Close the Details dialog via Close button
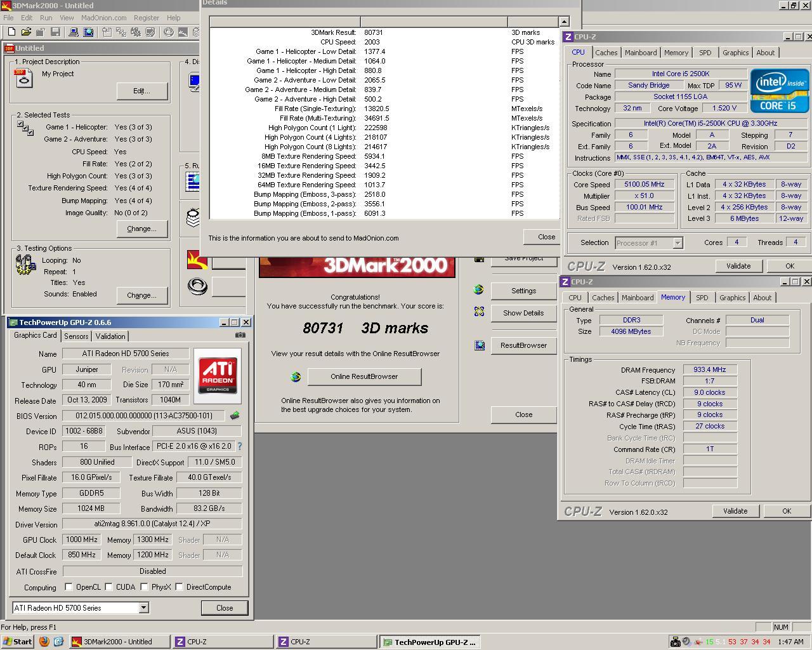 pos(542,237)
